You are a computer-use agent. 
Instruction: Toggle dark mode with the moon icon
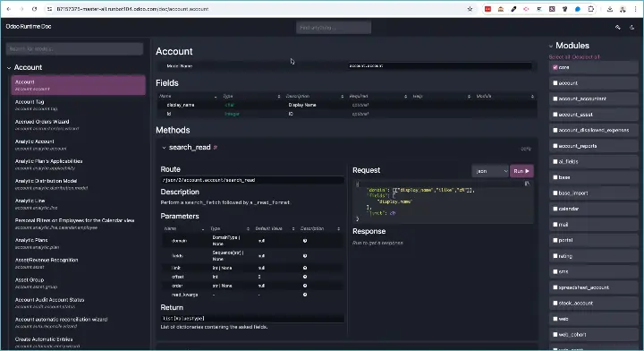[x=631, y=27]
